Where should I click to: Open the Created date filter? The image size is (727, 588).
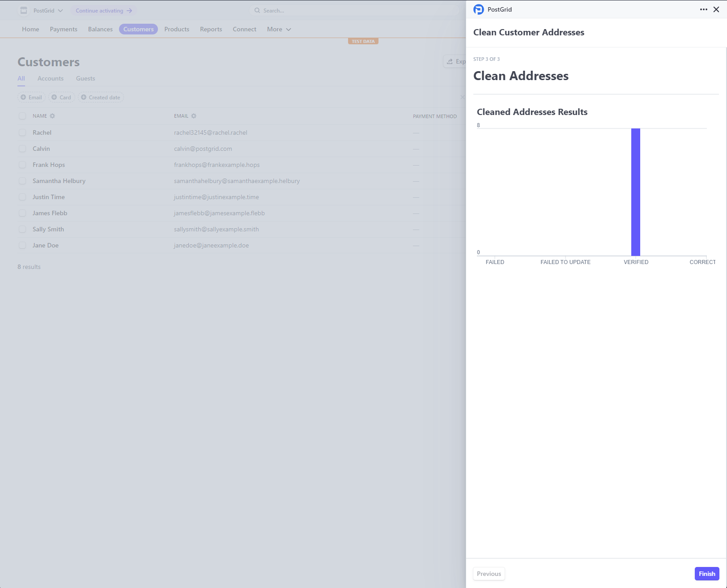pyautogui.click(x=101, y=97)
